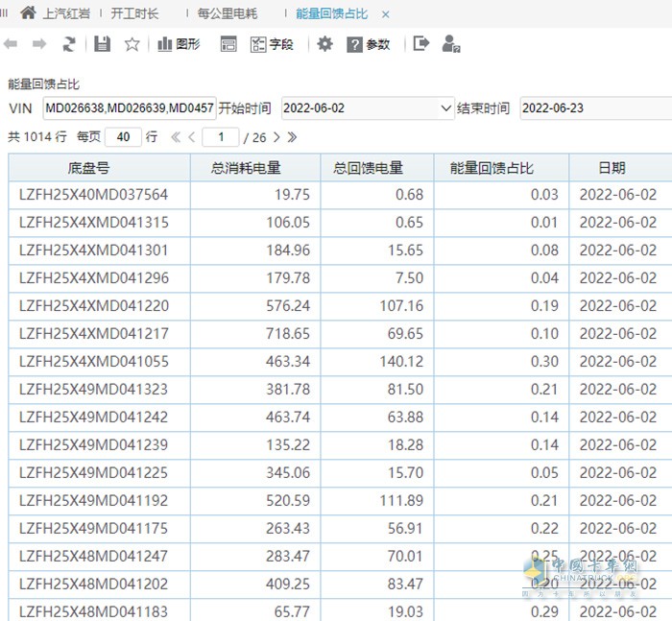Click the 能量回馈占比 column header
Screen dimensions: 672x621
(492, 168)
